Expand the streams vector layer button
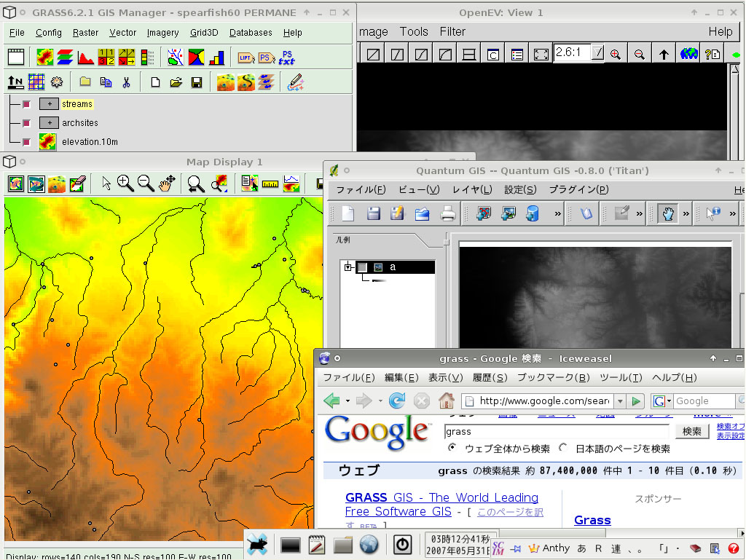This screenshot has height=560, width=746. click(x=49, y=103)
